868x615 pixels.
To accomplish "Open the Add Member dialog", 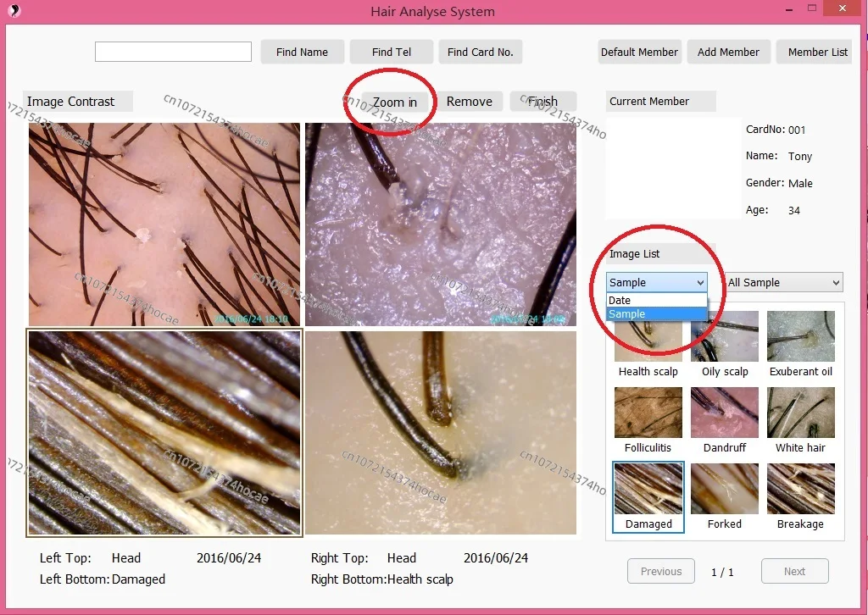I will point(728,52).
